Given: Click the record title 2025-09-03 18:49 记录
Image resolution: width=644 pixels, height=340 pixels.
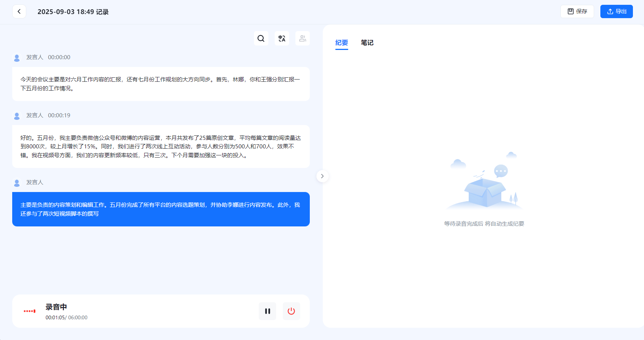Looking at the screenshot, I should (x=73, y=12).
